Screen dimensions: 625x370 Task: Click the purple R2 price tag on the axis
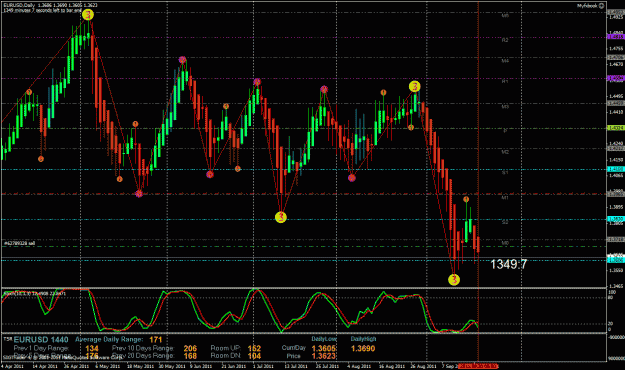[x=615, y=37]
